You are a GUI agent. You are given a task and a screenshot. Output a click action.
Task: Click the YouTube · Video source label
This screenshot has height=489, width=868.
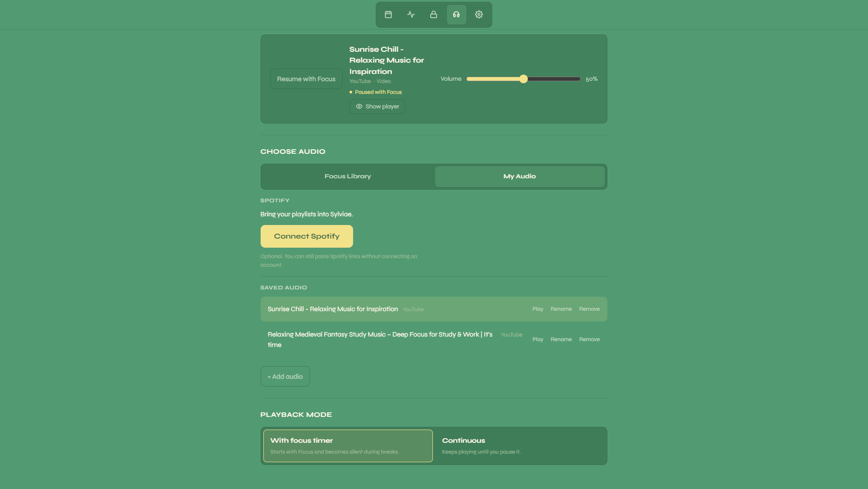click(370, 81)
